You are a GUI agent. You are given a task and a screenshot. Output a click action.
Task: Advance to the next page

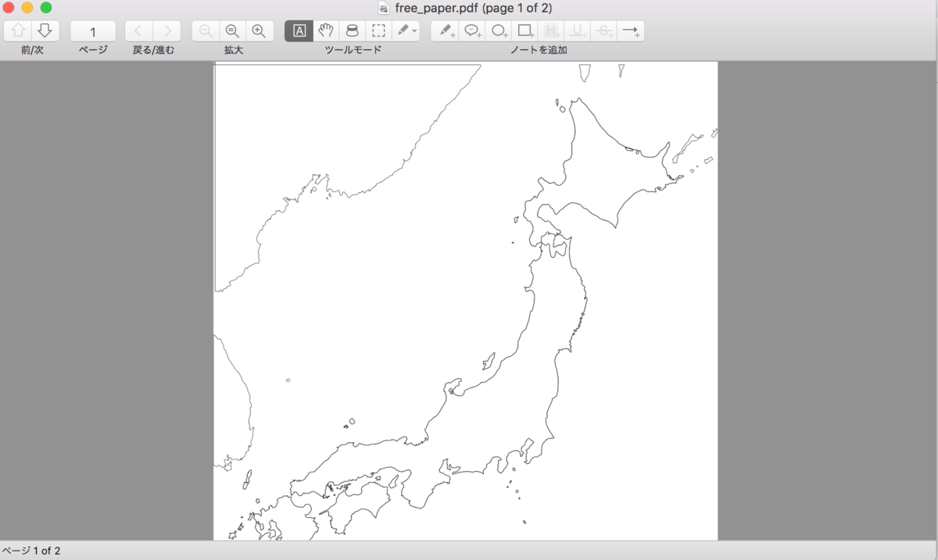tap(45, 30)
